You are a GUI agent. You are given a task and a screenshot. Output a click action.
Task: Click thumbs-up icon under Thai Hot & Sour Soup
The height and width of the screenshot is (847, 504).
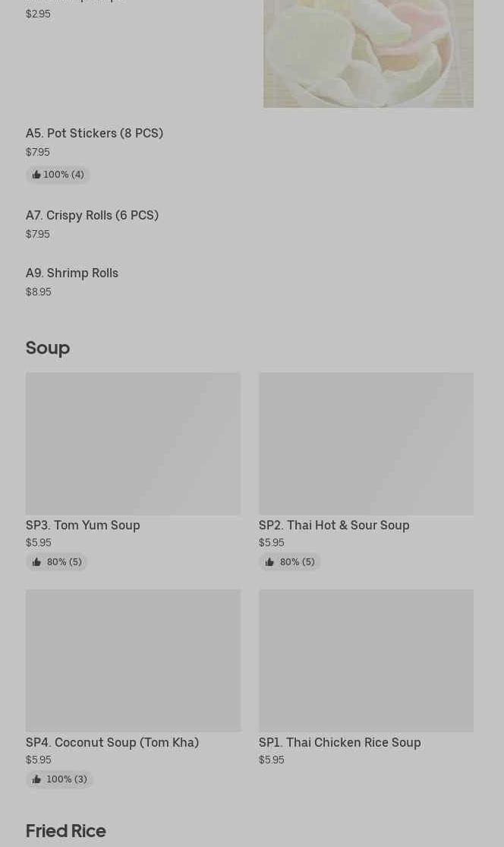pos(269,562)
